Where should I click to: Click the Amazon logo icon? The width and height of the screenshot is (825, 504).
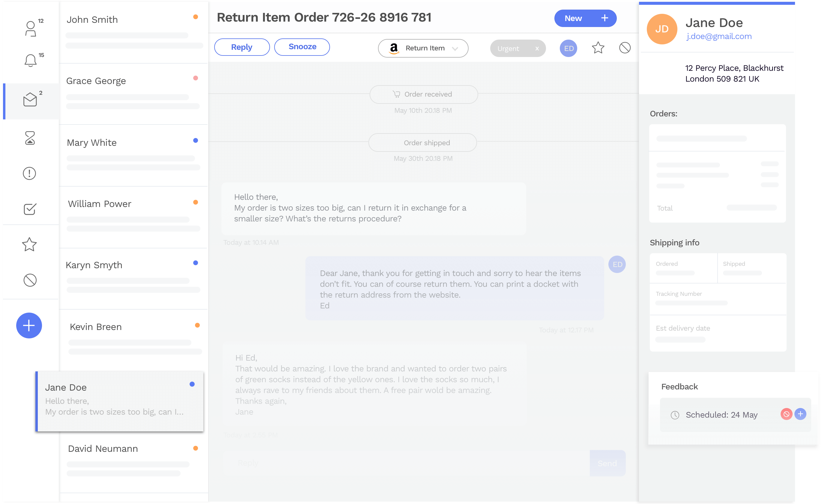394,48
